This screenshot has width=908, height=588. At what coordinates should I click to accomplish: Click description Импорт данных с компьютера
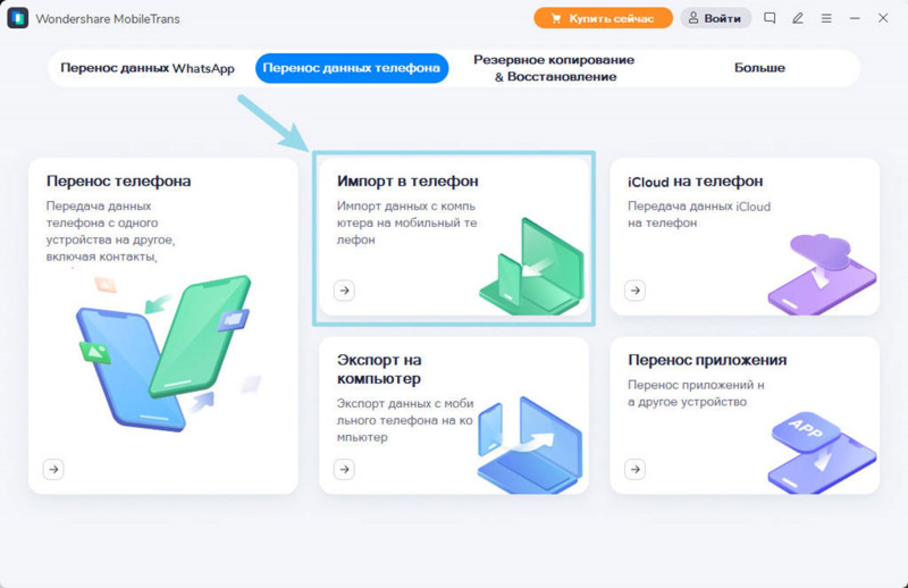click(x=407, y=223)
